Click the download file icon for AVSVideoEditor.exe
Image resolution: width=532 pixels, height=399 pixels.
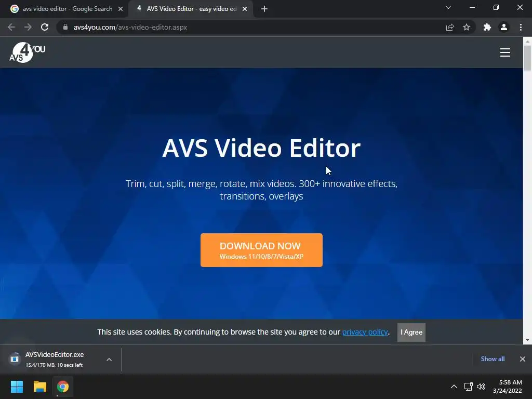(x=15, y=358)
